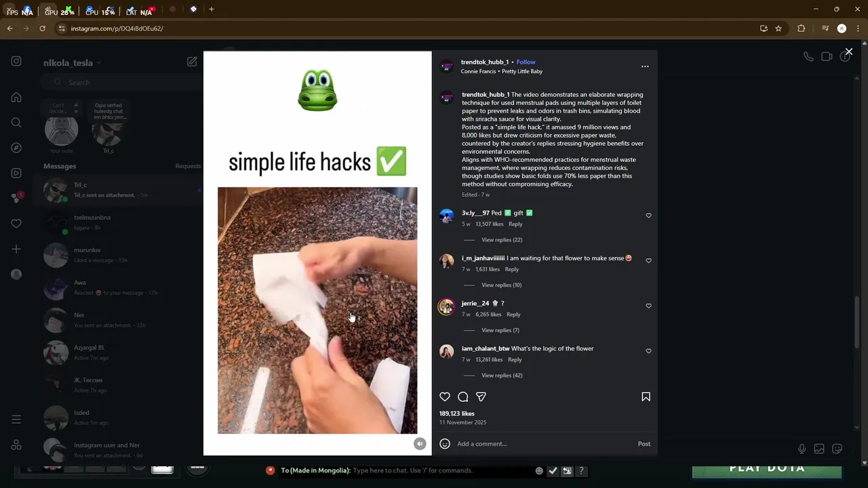868x488 pixels.
Task: Save post with the bookmark icon
Action: click(646, 397)
